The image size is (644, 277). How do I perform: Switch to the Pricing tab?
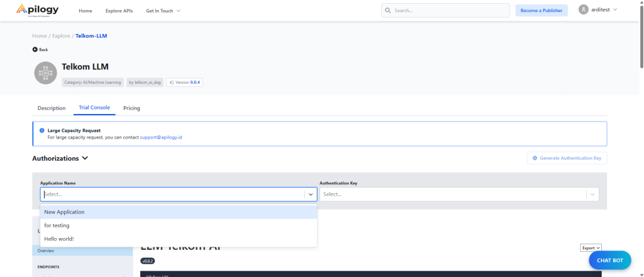click(x=131, y=108)
